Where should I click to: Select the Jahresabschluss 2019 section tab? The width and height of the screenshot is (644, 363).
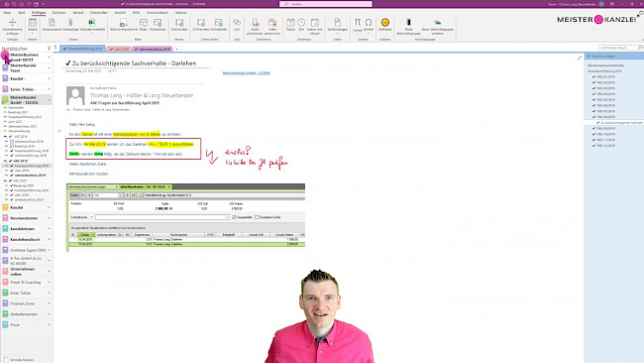pyautogui.click(x=153, y=49)
